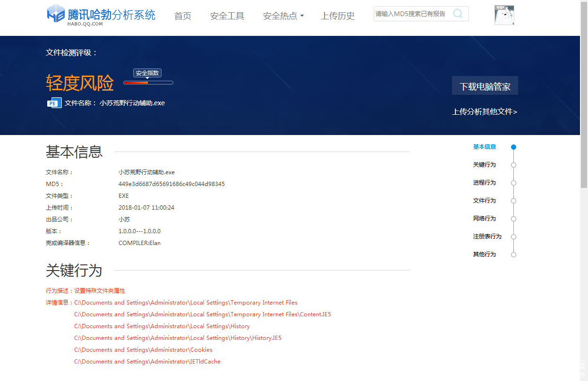Viewport: 588px width, 381px height.
Task: Click the Local Settings\History\History.IE5 path
Action: coord(178,338)
